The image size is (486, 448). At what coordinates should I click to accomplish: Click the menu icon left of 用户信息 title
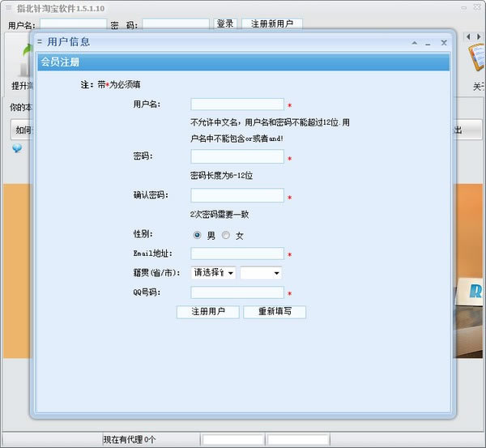coord(39,42)
